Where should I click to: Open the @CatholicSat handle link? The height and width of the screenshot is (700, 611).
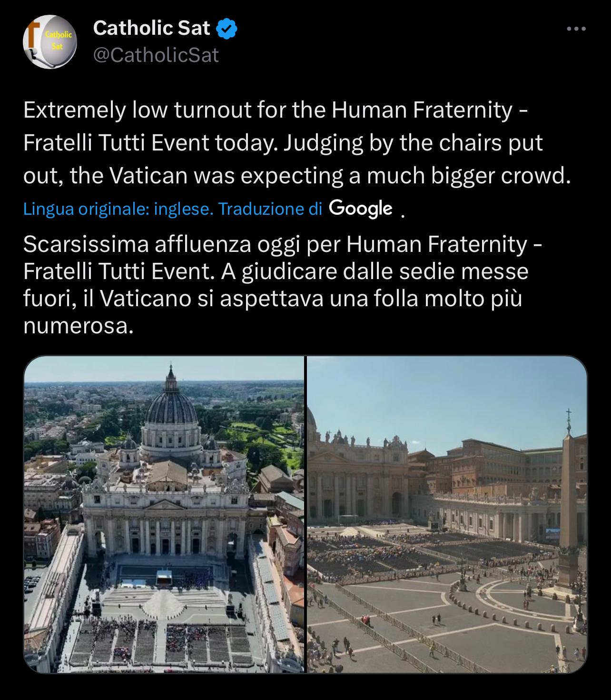156,55
